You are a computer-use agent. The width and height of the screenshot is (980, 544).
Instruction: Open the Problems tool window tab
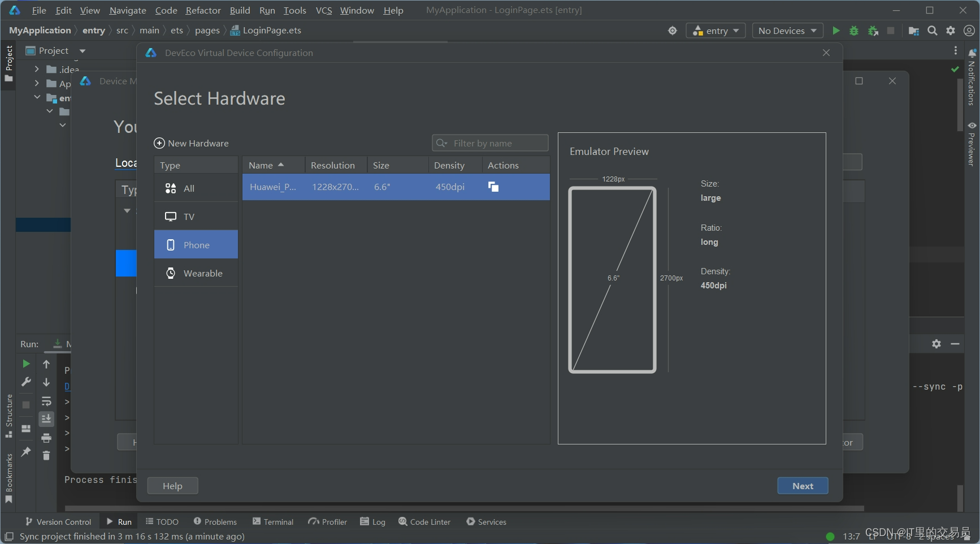tap(215, 521)
